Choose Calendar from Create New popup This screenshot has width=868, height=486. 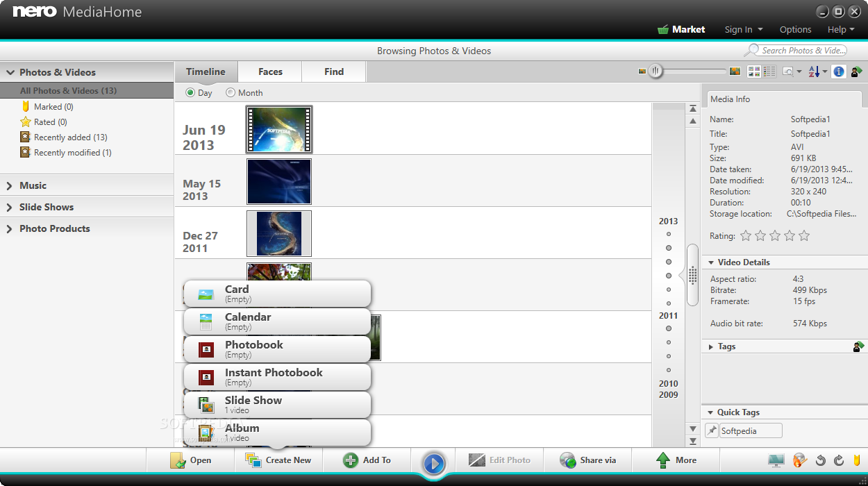tap(277, 321)
